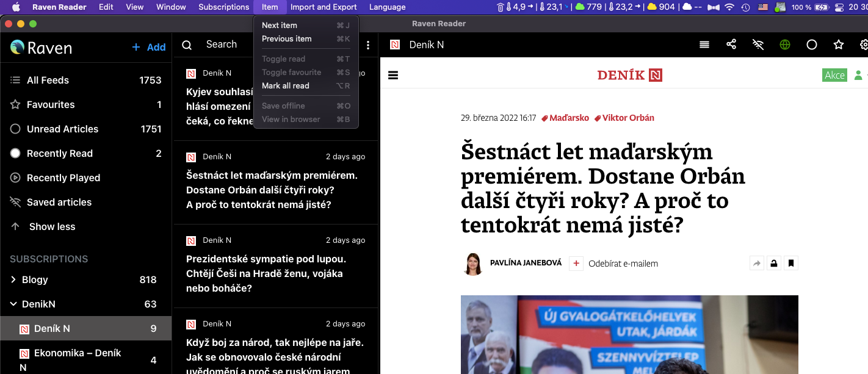Open Time Machine menu bar icon
The width and height of the screenshot is (868, 374).
(x=746, y=7)
